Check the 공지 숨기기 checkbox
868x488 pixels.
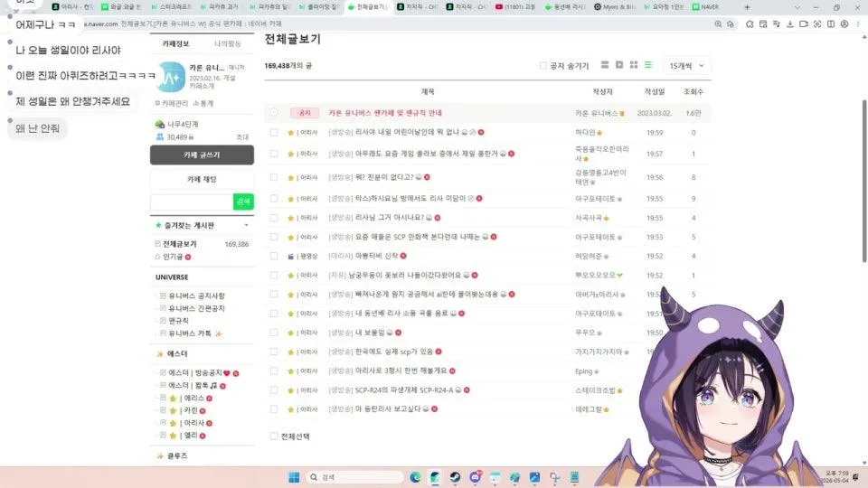[543, 65]
